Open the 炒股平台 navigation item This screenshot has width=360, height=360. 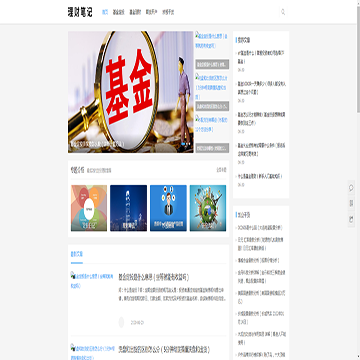tap(168, 12)
